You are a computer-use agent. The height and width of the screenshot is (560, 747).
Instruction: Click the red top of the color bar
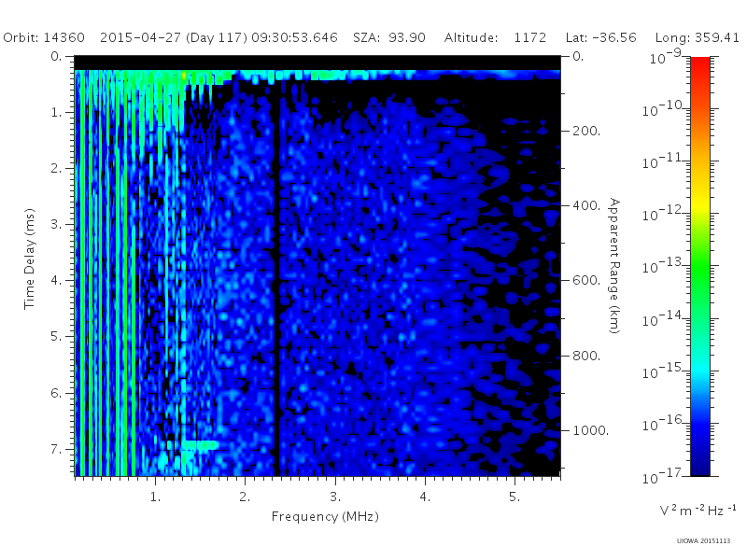coord(699,64)
